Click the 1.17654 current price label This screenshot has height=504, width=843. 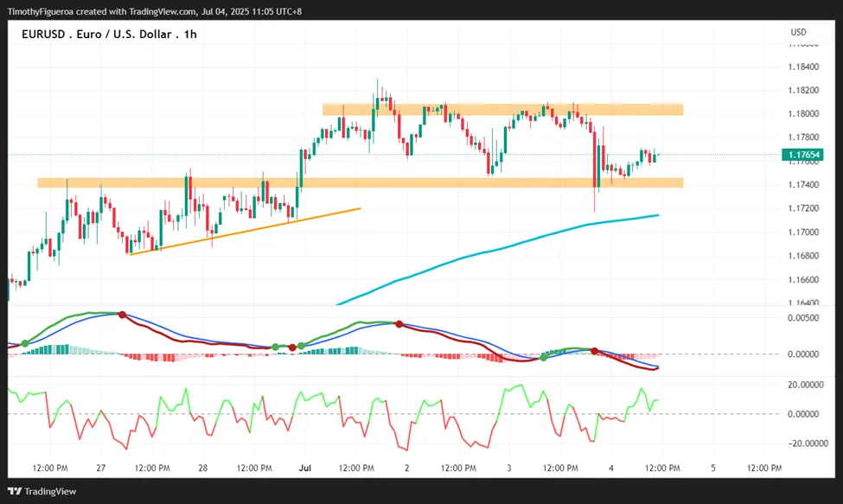point(802,155)
